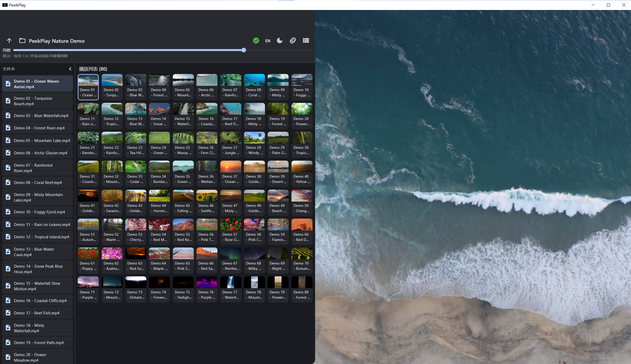Image resolution: width=631 pixels, height=364 pixels.
Task: Click the green verified check badge
Action: [256, 41]
